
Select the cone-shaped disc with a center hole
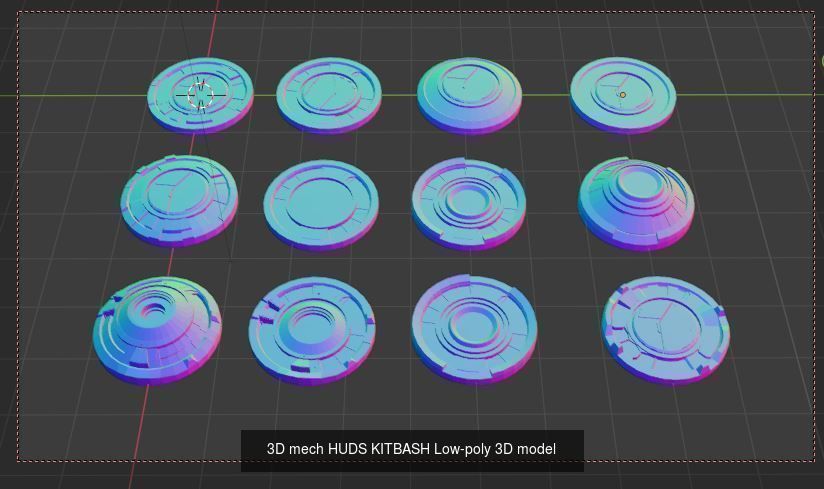point(157,331)
